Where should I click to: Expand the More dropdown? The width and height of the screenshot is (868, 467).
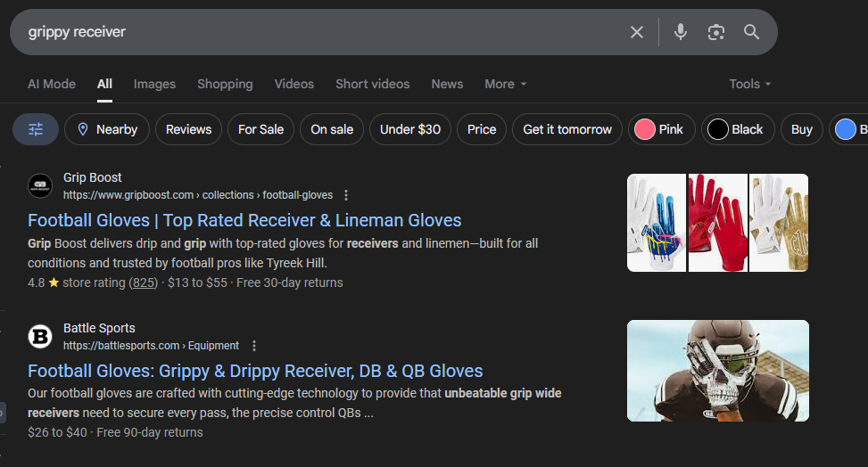click(506, 84)
